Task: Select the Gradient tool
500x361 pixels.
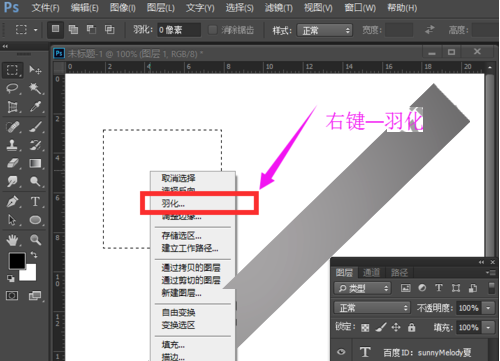Action: coord(35,163)
